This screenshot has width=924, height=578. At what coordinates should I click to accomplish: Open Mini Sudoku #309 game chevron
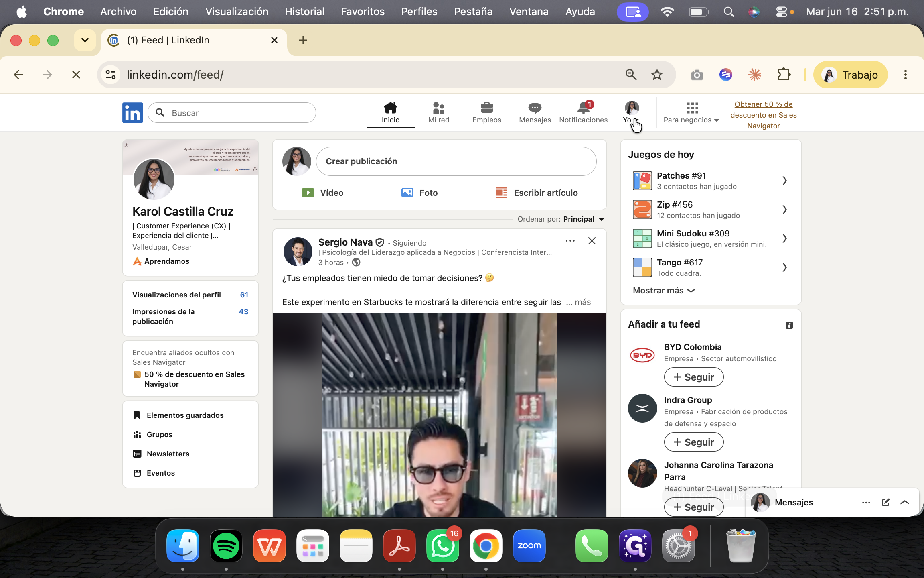[784, 238]
